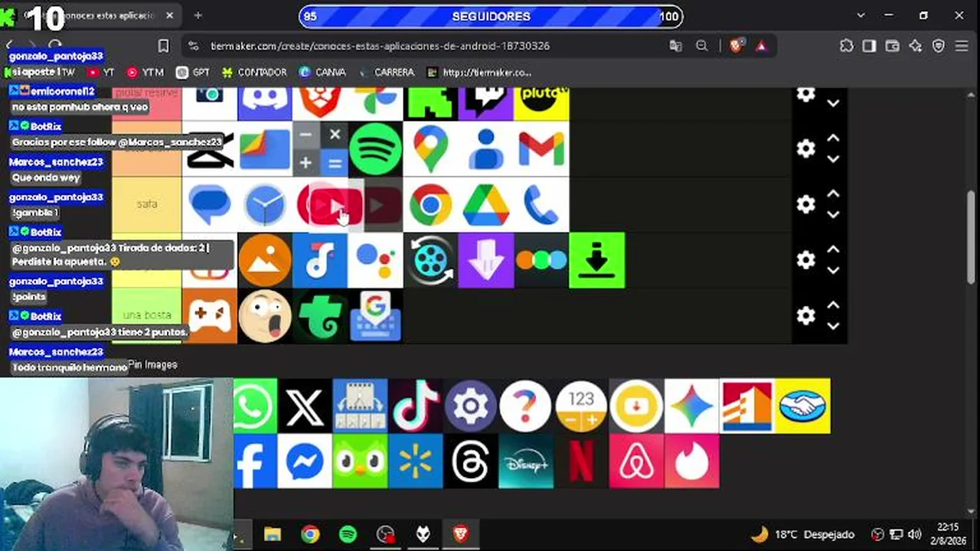Edit the 'una bosta' tier label
The height and width of the screenshot is (551, 980).
point(147,315)
